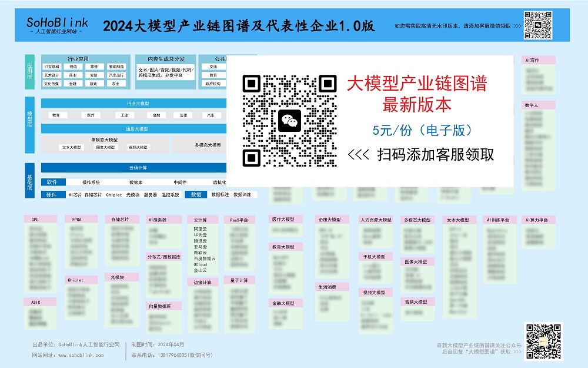Click the banner title '2024大模型产业链图谱及代表性企业1.0版'
Viewport: 588px width, 368px height.
pos(239,26)
